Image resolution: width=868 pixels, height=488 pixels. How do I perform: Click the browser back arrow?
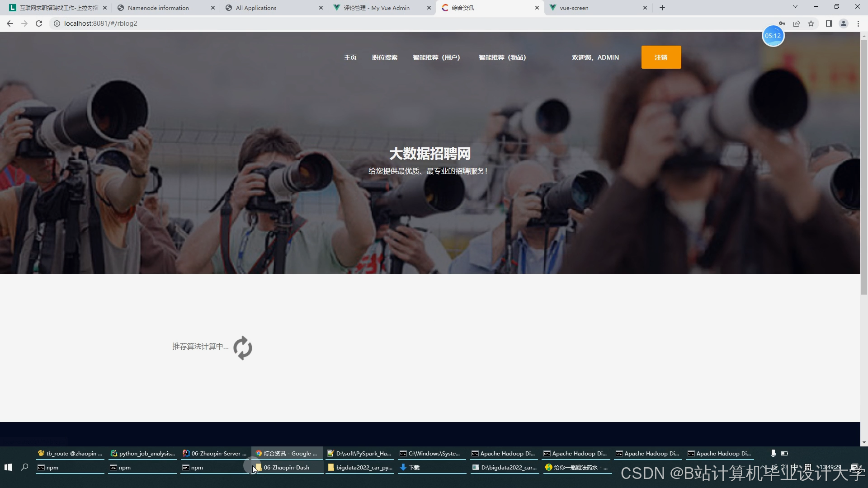pos(10,23)
